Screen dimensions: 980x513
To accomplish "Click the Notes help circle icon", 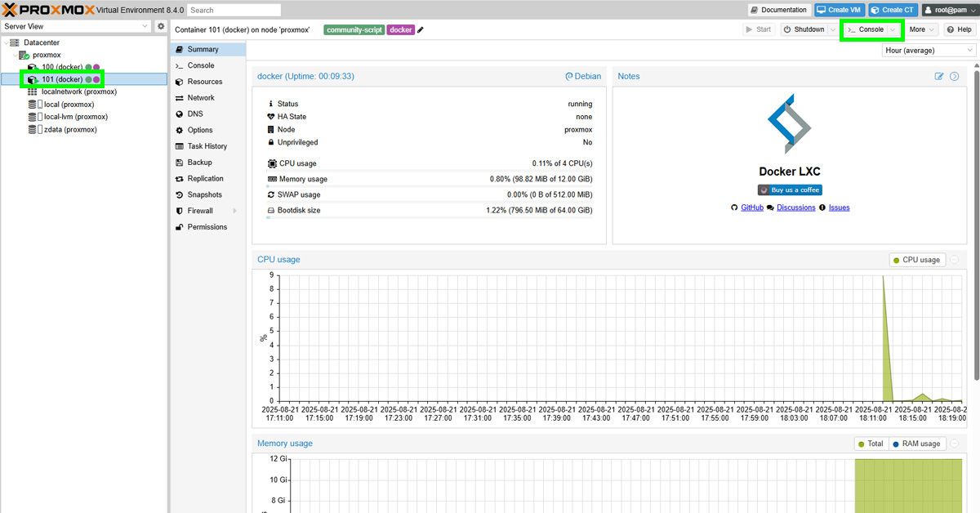I will point(954,76).
